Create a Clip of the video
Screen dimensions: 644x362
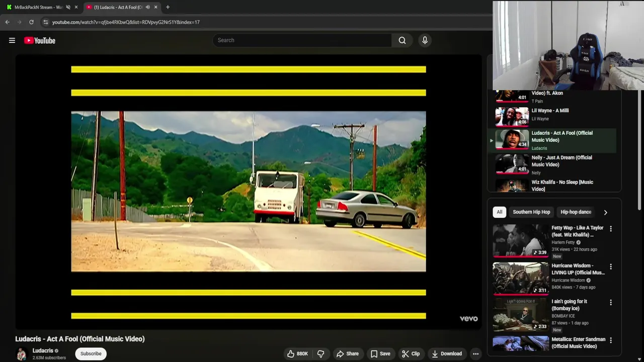point(411,353)
